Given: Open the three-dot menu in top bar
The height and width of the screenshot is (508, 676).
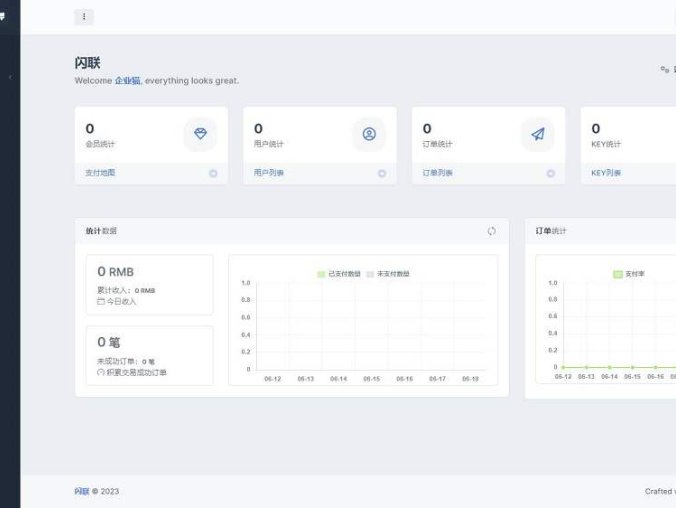Looking at the screenshot, I should (x=84, y=17).
